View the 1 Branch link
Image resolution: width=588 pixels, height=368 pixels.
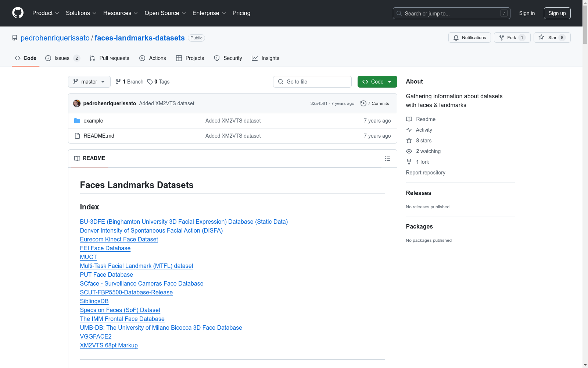coord(129,82)
